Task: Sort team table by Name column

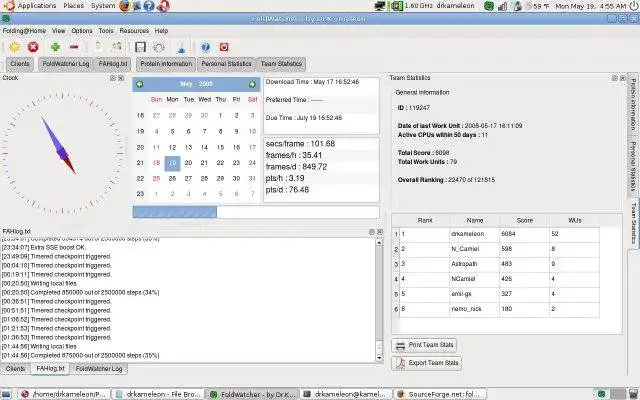Action: click(475, 220)
